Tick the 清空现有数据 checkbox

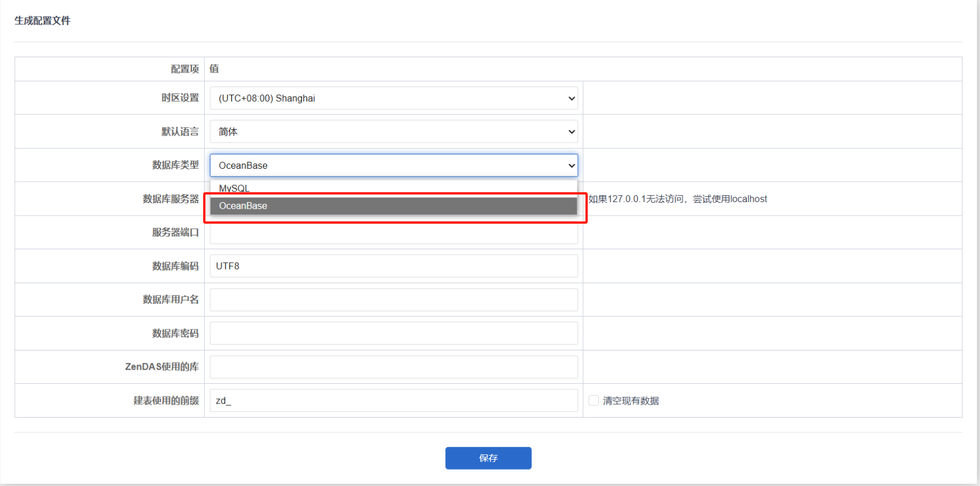coord(594,401)
